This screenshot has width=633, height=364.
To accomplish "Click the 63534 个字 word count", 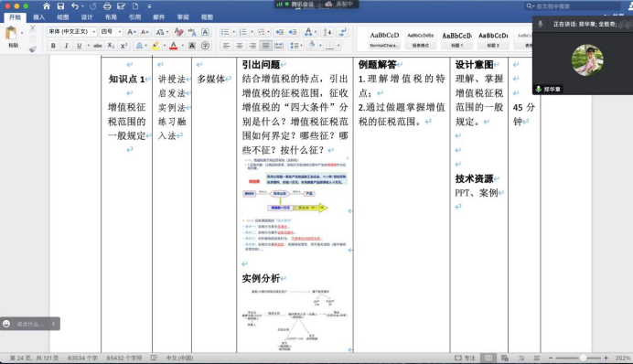I will pyautogui.click(x=82, y=358).
